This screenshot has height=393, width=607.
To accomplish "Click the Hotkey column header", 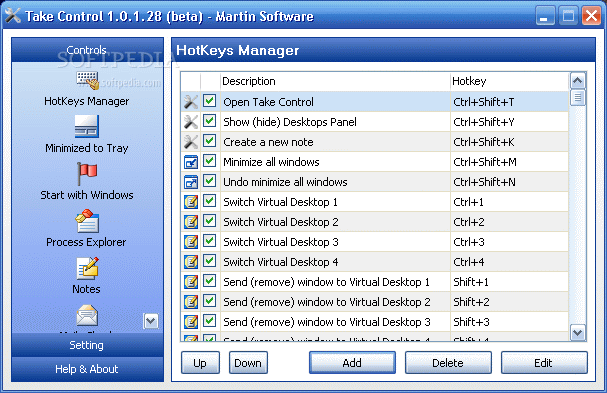I will coord(509,81).
